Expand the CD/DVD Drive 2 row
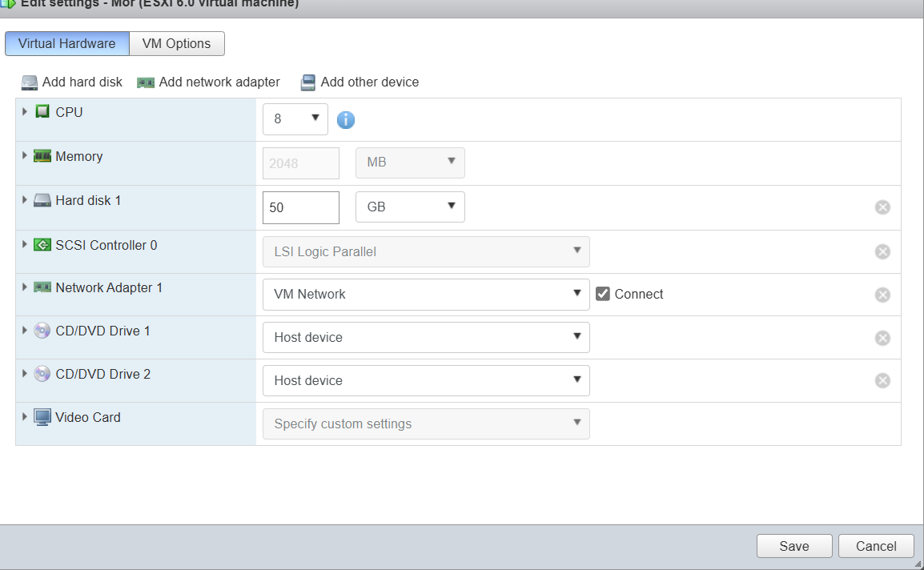 coord(24,373)
